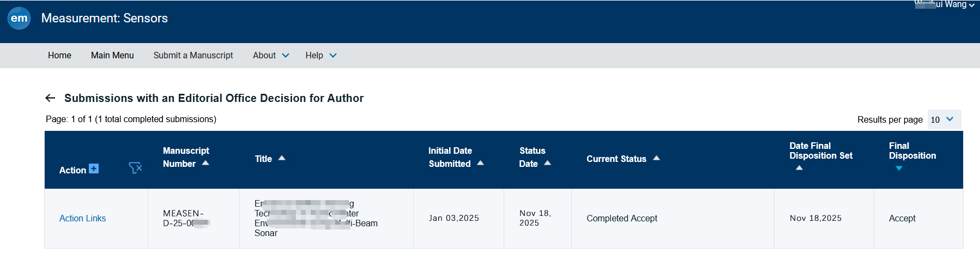
Task: Sort by Initial Date Submitted arrow
Action: pos(480,163)
